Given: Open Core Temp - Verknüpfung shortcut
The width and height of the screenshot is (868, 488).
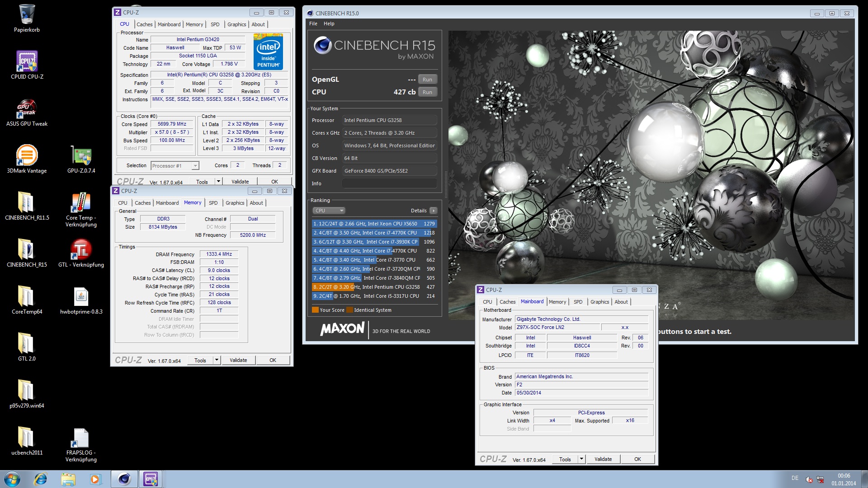Looking at the screenshot, I should coord(81,209).
